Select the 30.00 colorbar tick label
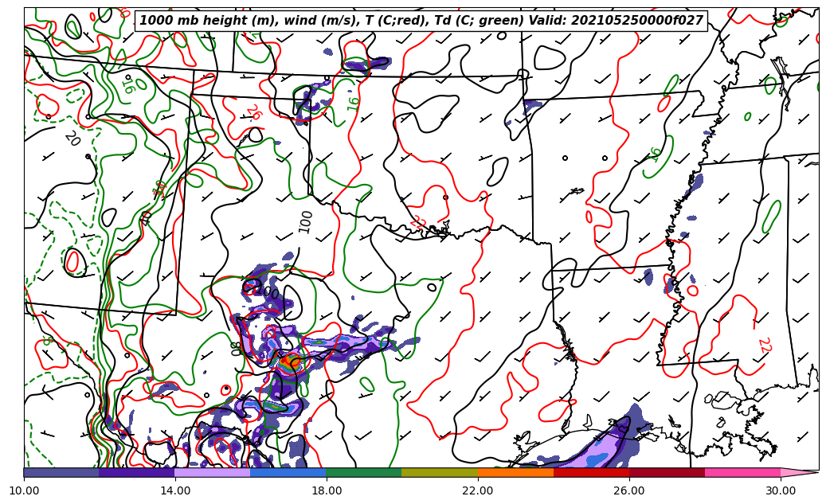 pyautogui.click(x=781, y=490)
